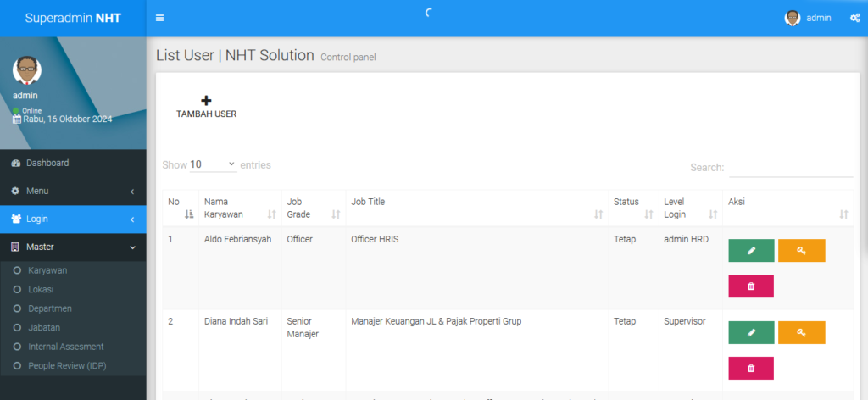Open Dashboard from the sidebar

[47, 163]
